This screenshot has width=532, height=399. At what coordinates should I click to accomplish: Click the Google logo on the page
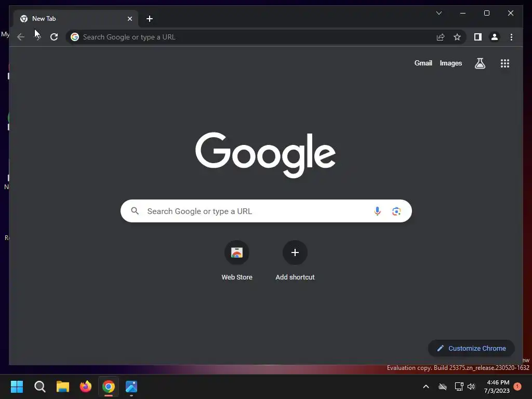click(265, 155)
